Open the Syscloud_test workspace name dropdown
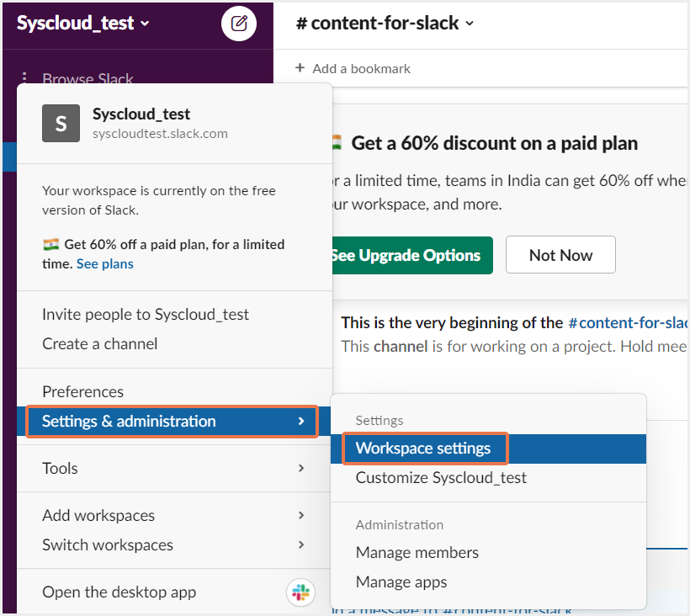 coord(83,24)
